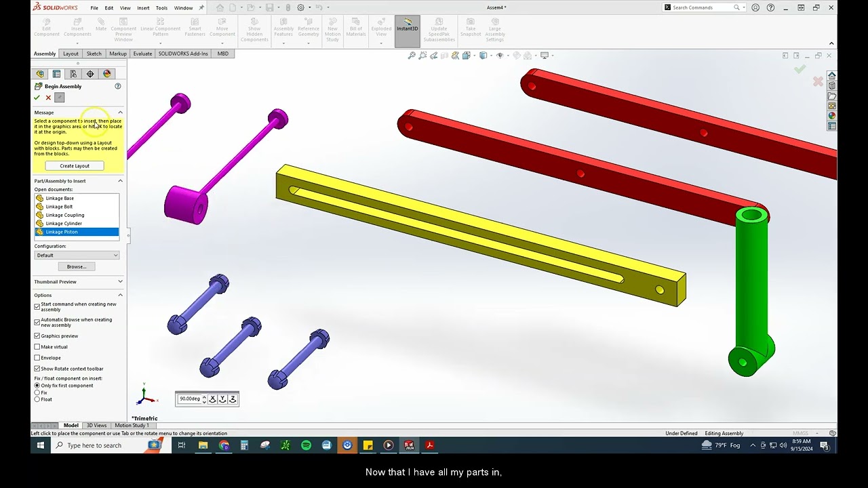Toggle Automatic Browse when creating new assembly
Viewport: 868px width, 488px height.
coord(37,322)
